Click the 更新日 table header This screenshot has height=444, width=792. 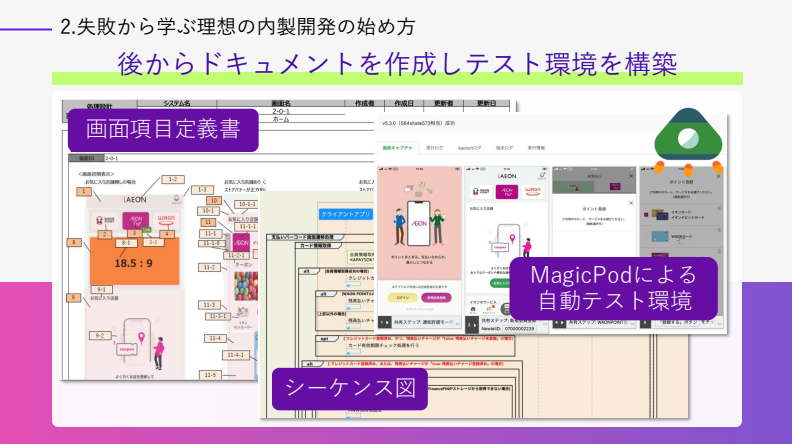pos(487,104)
